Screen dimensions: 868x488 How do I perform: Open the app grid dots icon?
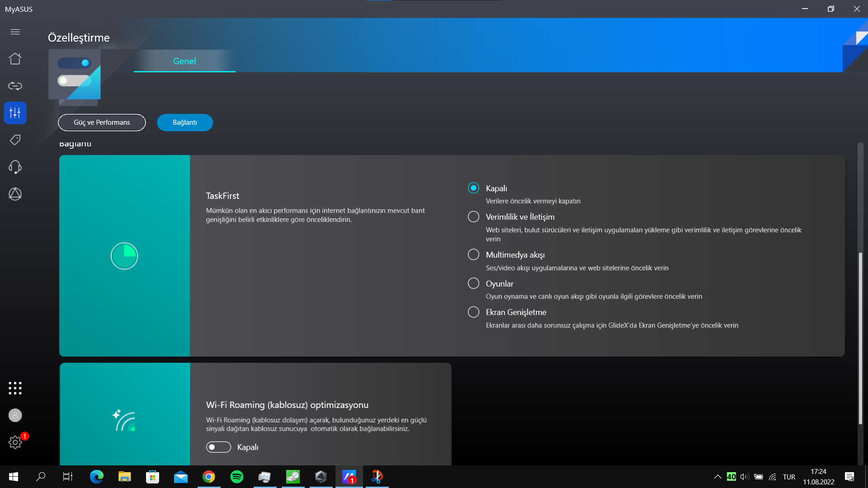(15, 388)
